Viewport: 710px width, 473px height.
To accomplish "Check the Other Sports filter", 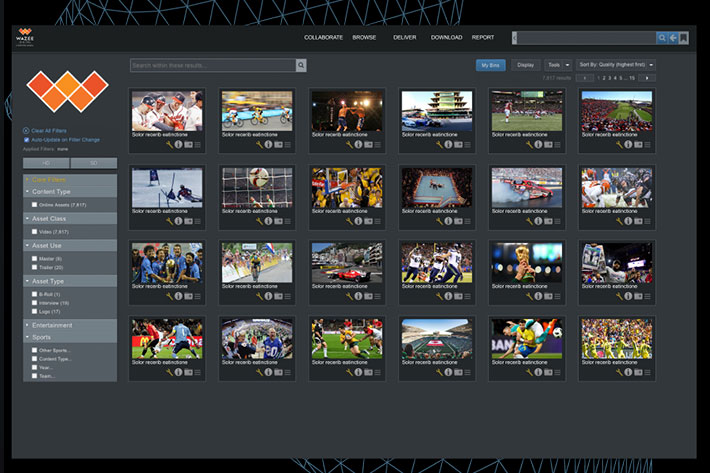I will point(34,350).
